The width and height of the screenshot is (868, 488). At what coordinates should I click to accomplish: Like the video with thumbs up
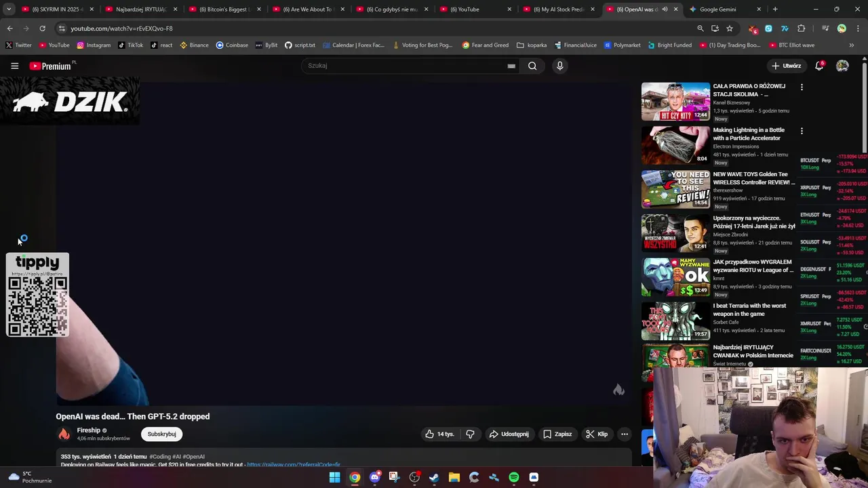pyautogui.click(x=439, y=434)
